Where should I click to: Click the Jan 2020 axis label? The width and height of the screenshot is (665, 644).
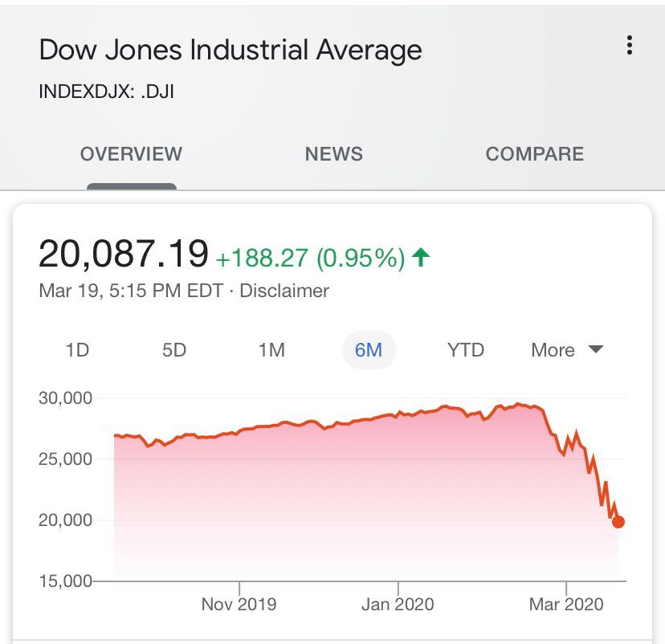(398, 604)
